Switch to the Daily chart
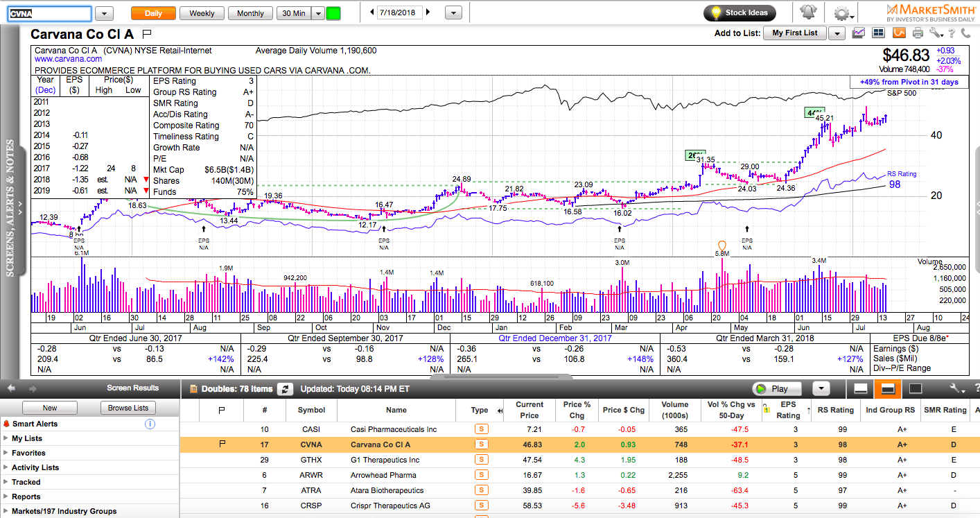980x518 pixels. (153, 13)
